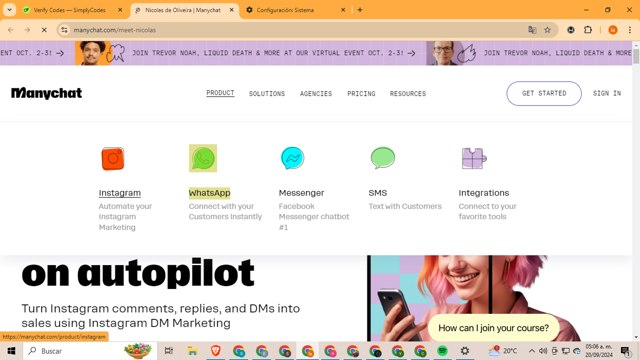640x360 pixels.
Task: Open the PRODUCT menu
Action: [x=220, y=93]
